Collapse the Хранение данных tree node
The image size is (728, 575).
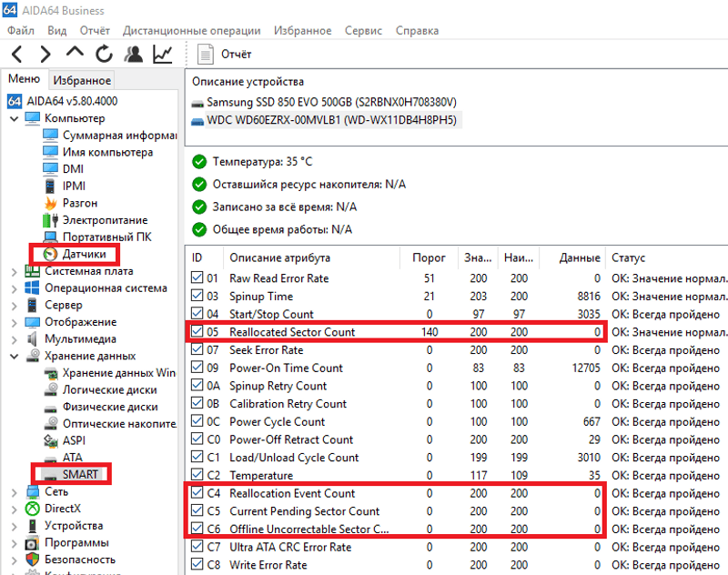click(12, 356)
